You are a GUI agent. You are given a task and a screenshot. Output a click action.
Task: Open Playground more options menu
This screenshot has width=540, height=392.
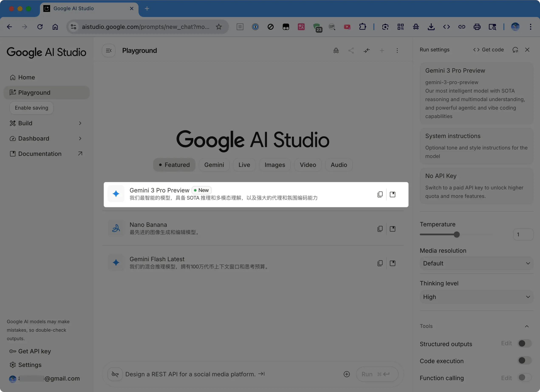tap(397, 51)
